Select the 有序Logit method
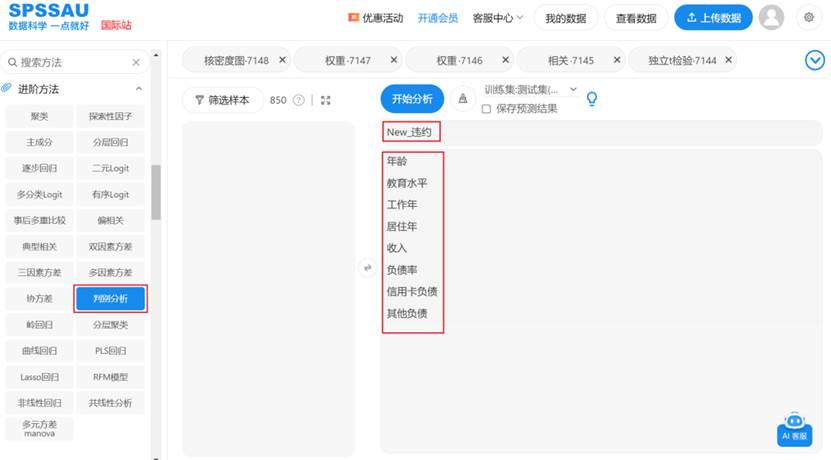This screenshot has height=460, width=831. (x=110, y=194)
